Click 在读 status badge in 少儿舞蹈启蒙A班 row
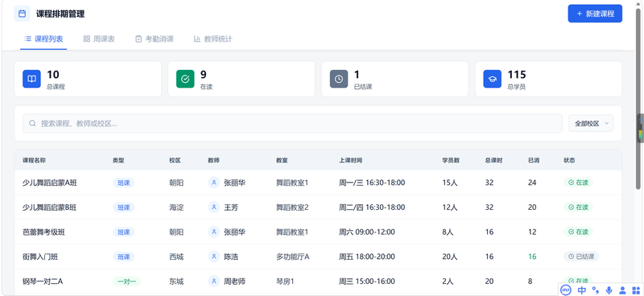This screenshot has width=644, height=296. click(578, 183)
